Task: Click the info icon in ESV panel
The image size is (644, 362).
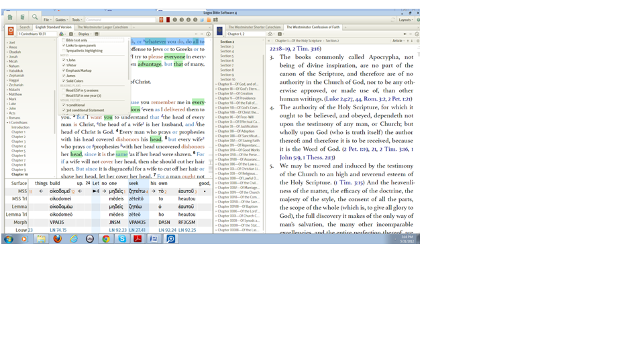Action: click(208, 34)
